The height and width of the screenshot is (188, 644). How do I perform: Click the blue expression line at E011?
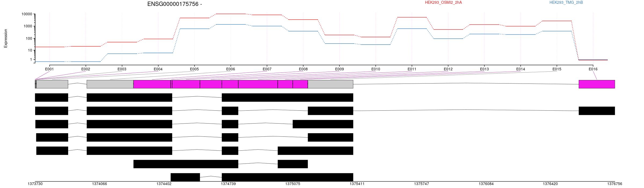[412, 28]
